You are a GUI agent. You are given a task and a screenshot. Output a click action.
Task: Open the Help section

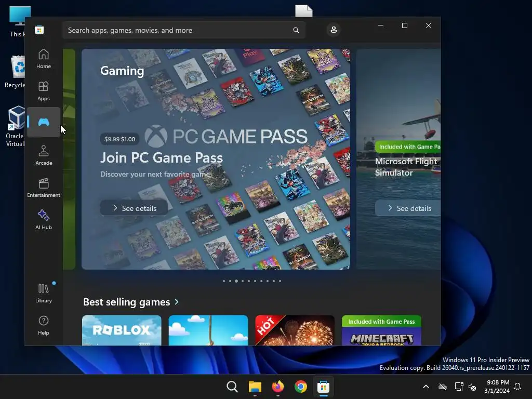(x=44, y=325)
